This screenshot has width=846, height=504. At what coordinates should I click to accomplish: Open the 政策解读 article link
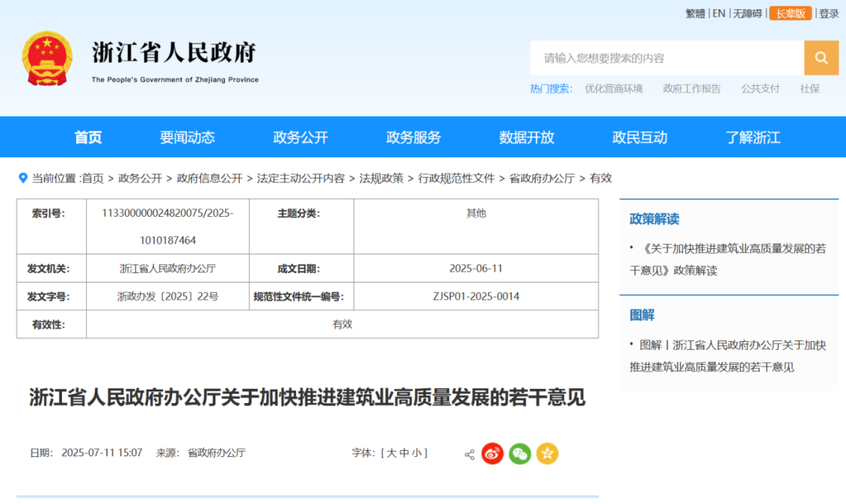[727, 259]
